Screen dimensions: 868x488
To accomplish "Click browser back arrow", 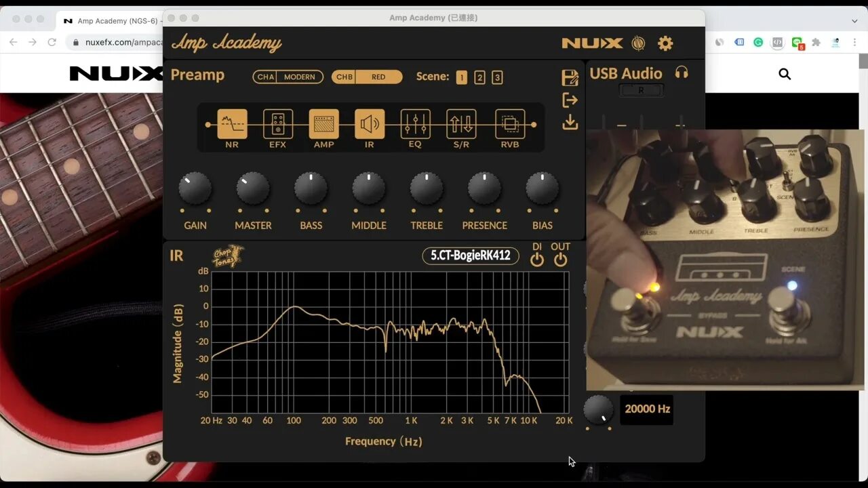I will click(x=13, y=42).
